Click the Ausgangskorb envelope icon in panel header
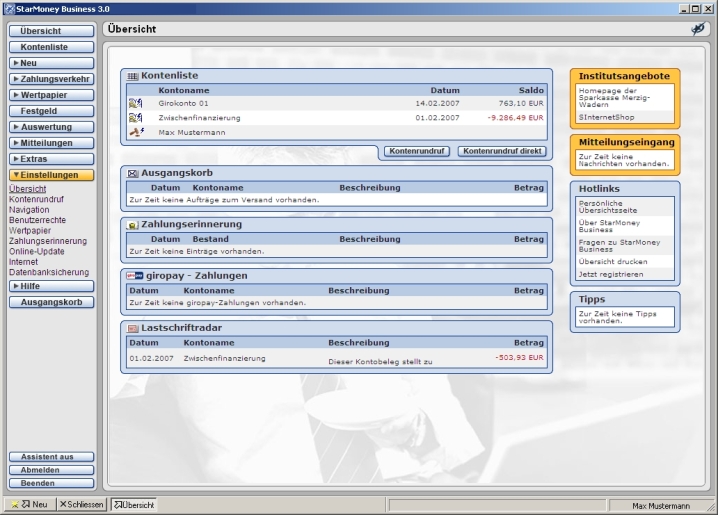This screenshot has width=718, height=515. click(x=132, y=173)
